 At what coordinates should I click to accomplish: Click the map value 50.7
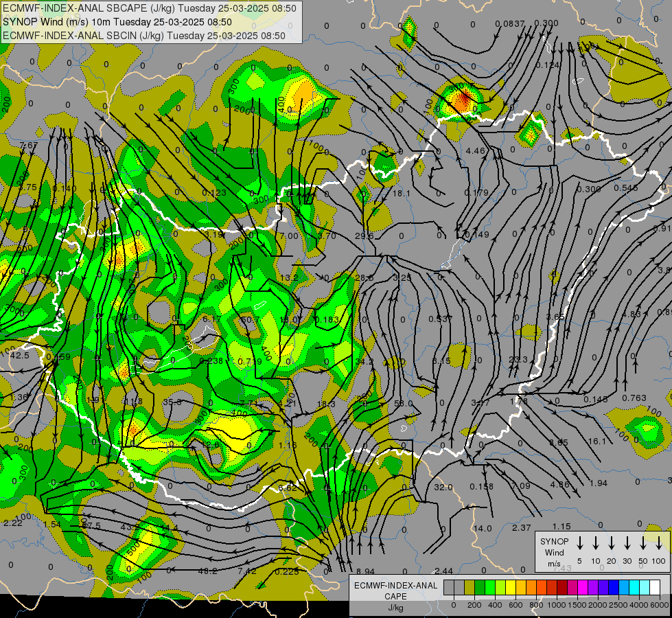251,320
